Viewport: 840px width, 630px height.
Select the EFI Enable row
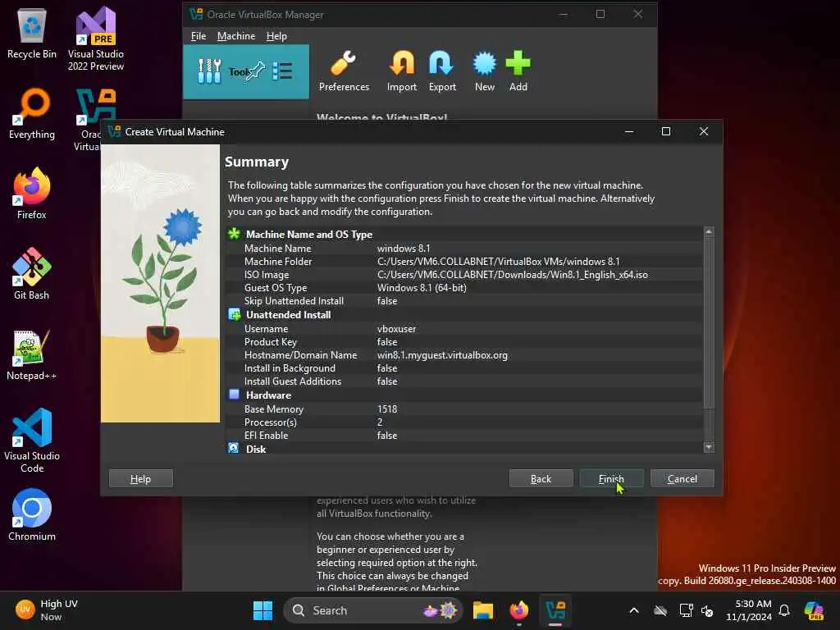click(464, 436)
